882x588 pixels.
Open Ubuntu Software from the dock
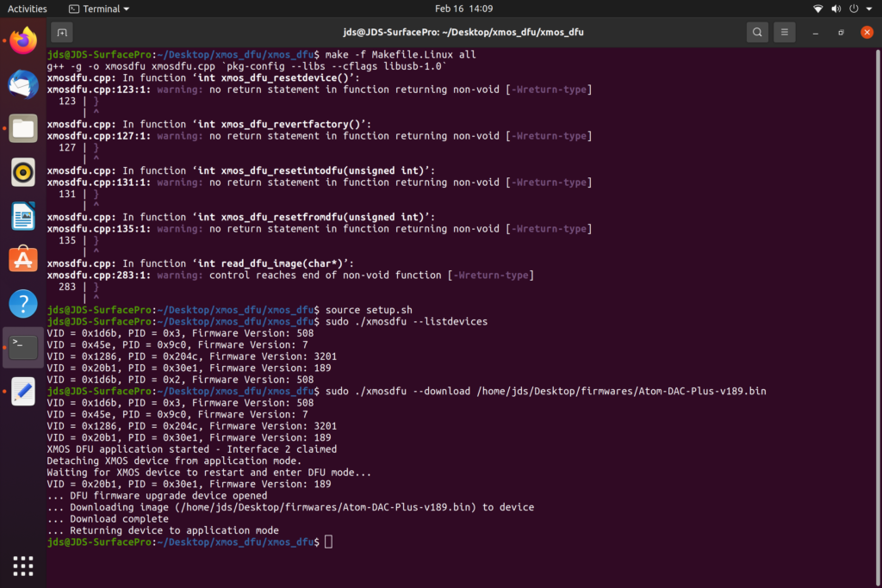tap(22, 259)
